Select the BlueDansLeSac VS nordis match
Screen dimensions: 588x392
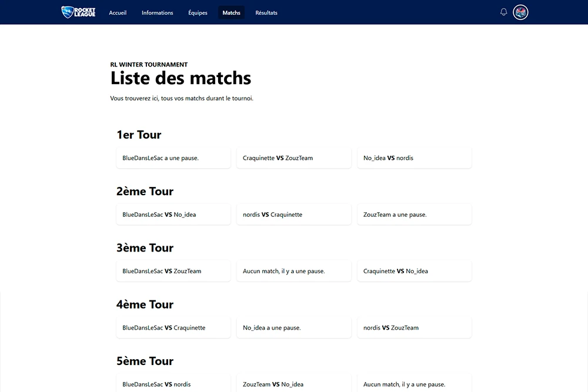pos(173,384)
